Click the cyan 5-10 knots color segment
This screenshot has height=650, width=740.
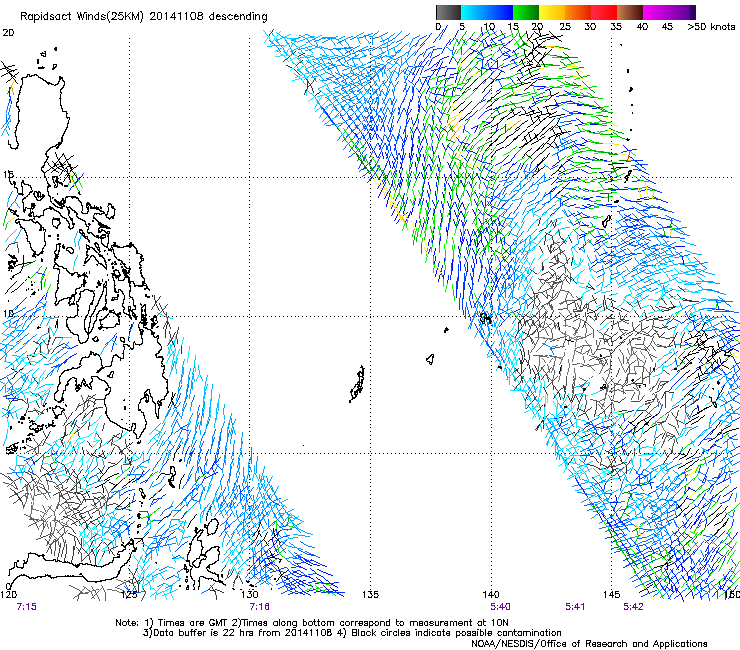point(474,12)
